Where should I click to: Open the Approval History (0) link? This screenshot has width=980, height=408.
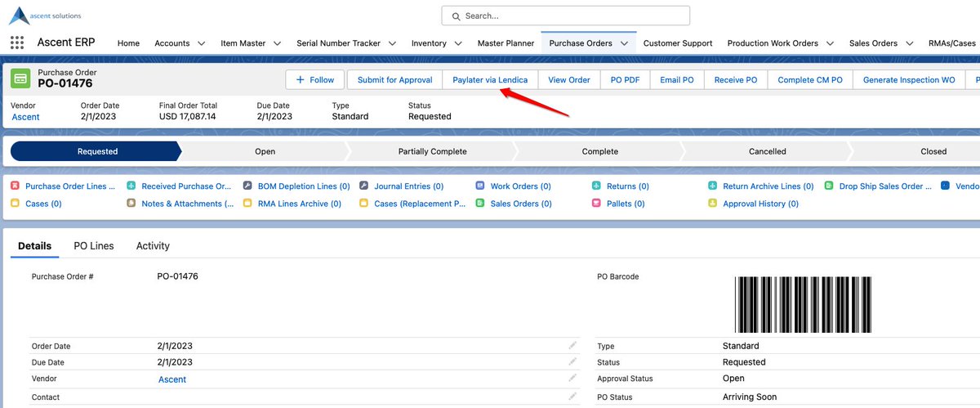[x=760, y=204]
